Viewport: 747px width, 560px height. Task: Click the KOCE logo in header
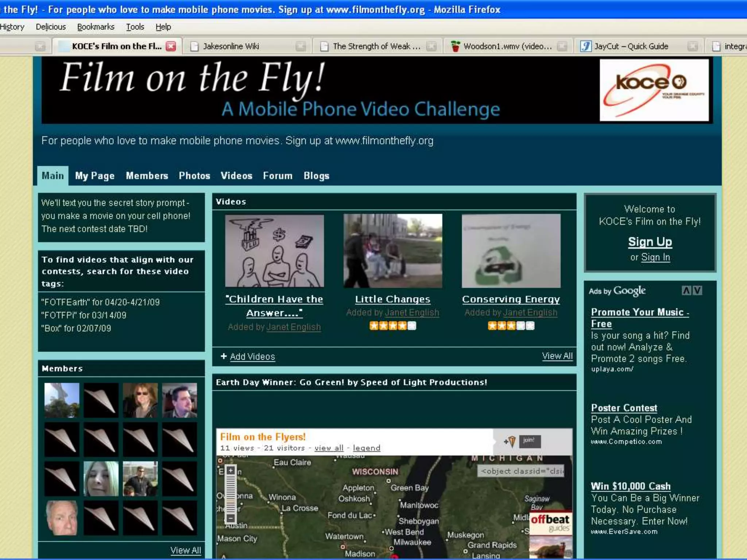(654, 90)
